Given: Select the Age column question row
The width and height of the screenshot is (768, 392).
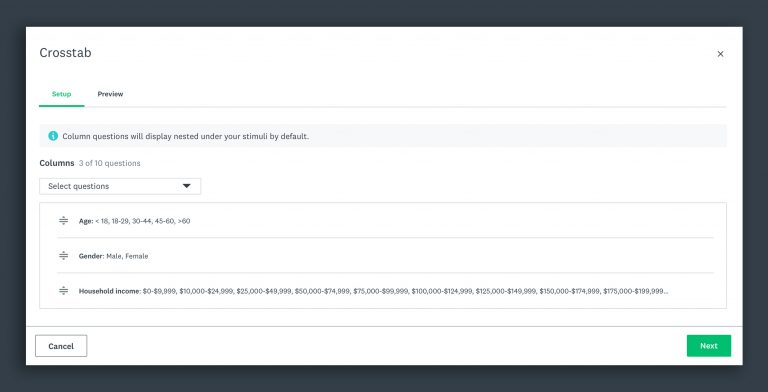Looking at the screenshot, I should (385, 220).
